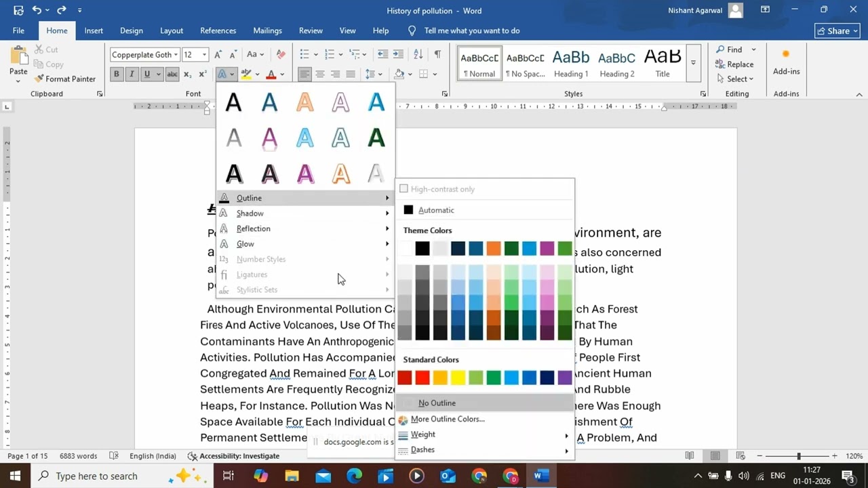Open the Layout ribbon tab
Screen dimensions: 868x488
click(172, 30)
